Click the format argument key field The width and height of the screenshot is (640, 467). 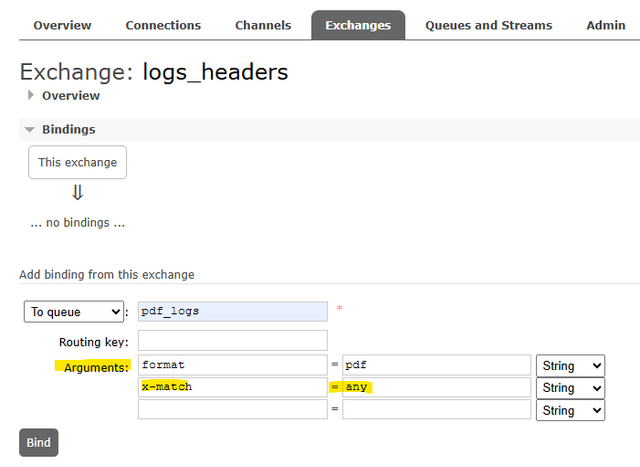tap(232, 365)
